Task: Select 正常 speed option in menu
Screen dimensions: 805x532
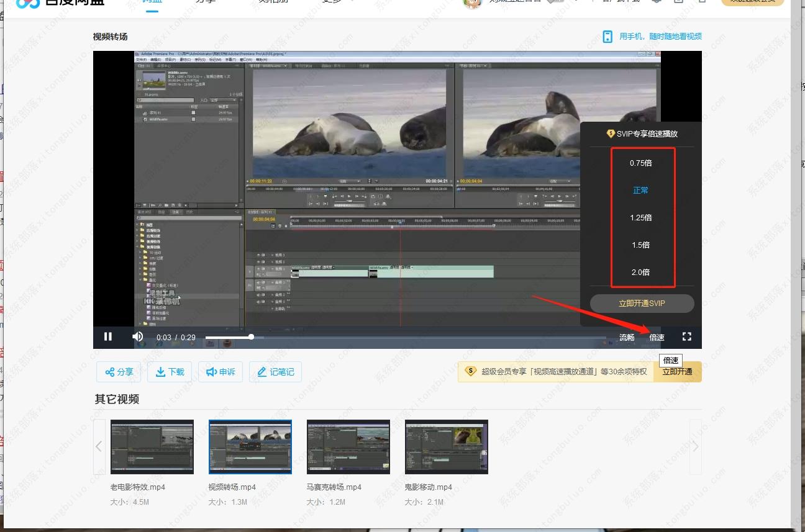Action: click(x=641, y=191)
